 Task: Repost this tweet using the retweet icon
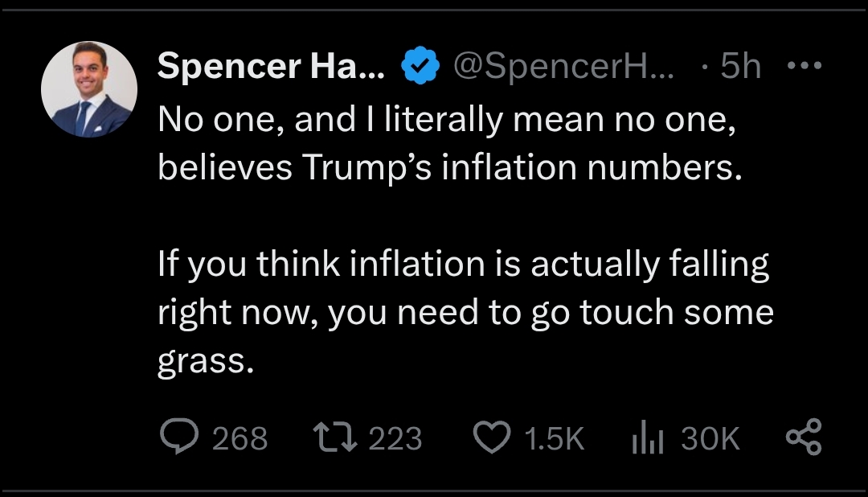pos(333,437)
